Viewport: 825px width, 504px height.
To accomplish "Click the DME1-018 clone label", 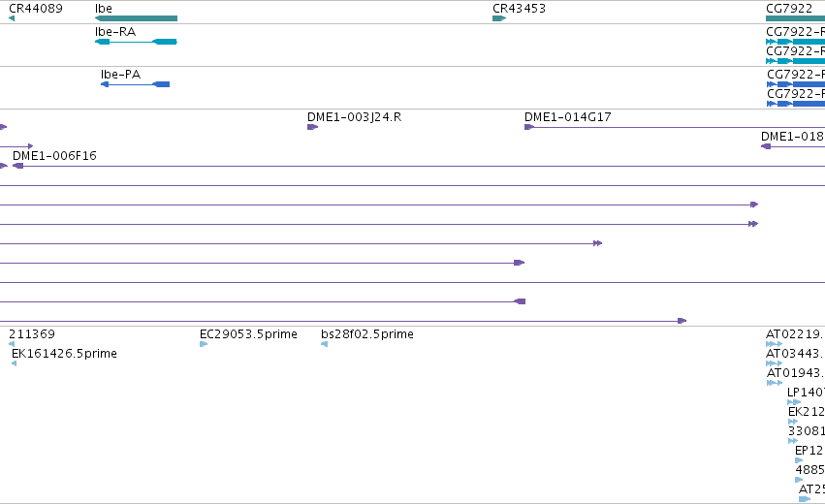I will (792, 137).
